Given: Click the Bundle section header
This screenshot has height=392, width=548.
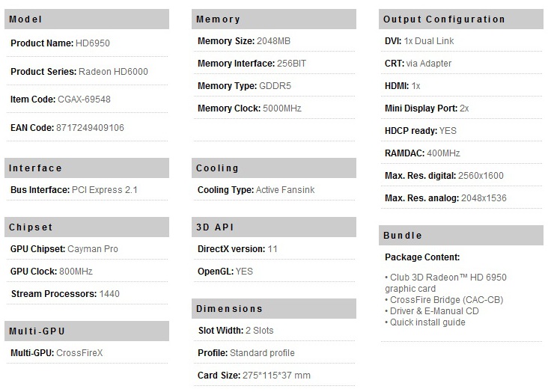Looking at the screenshot, I should pos(461,236).
